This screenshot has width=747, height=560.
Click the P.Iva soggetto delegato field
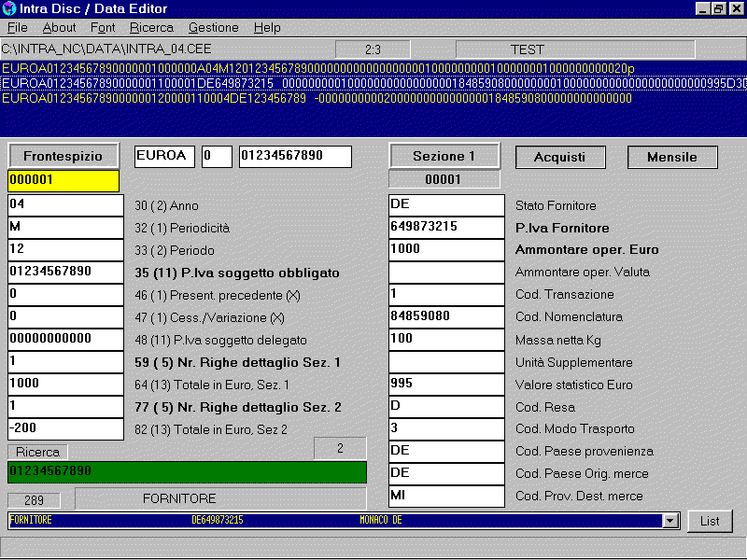click(65, 339)
